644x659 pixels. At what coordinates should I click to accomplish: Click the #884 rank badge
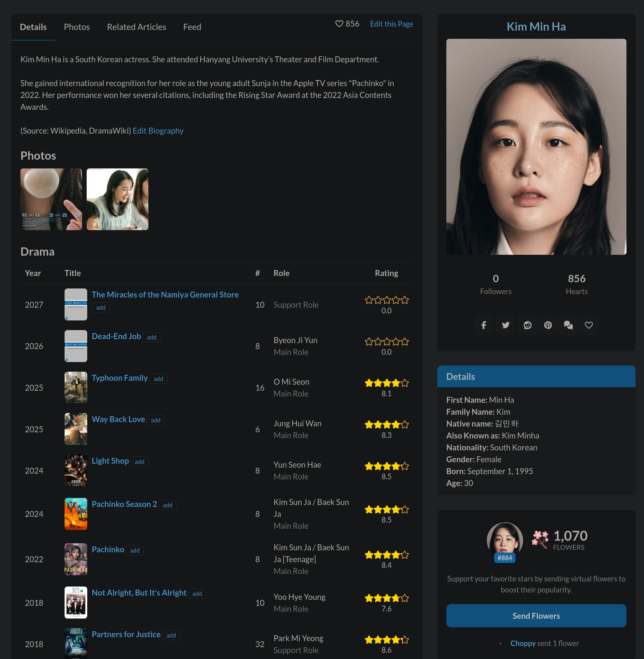click(x=505, y=558)
